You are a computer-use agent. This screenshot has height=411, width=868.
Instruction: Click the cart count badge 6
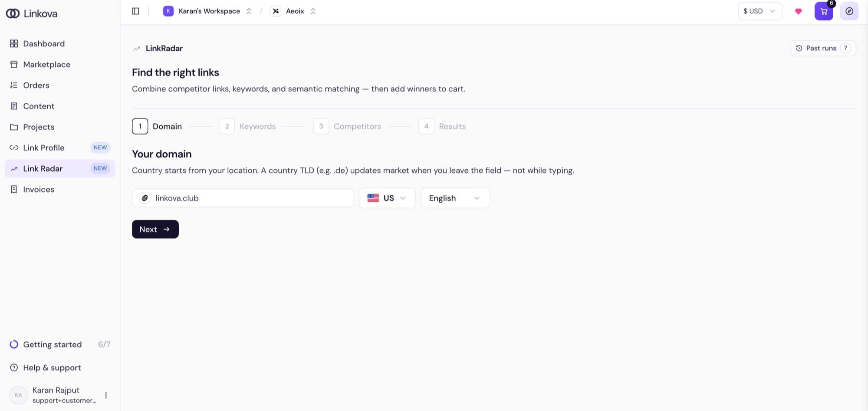(x=831, y=3)
